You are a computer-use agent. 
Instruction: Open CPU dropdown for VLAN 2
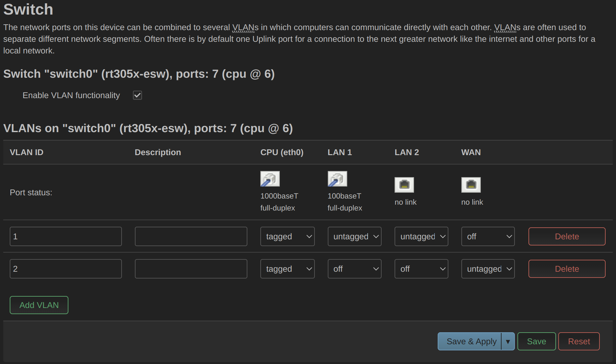287,269
